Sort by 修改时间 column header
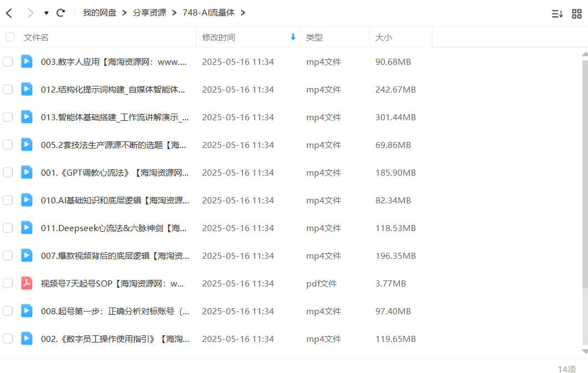The image size is (588, 373). point(219,38)
